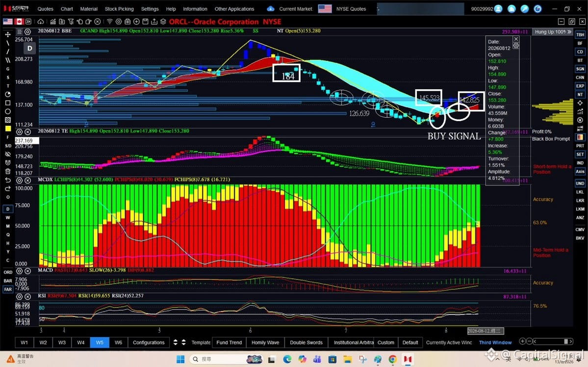Click the magnet snap tool
The width and height of the screenshot is (588, 367).
point(8,163)
